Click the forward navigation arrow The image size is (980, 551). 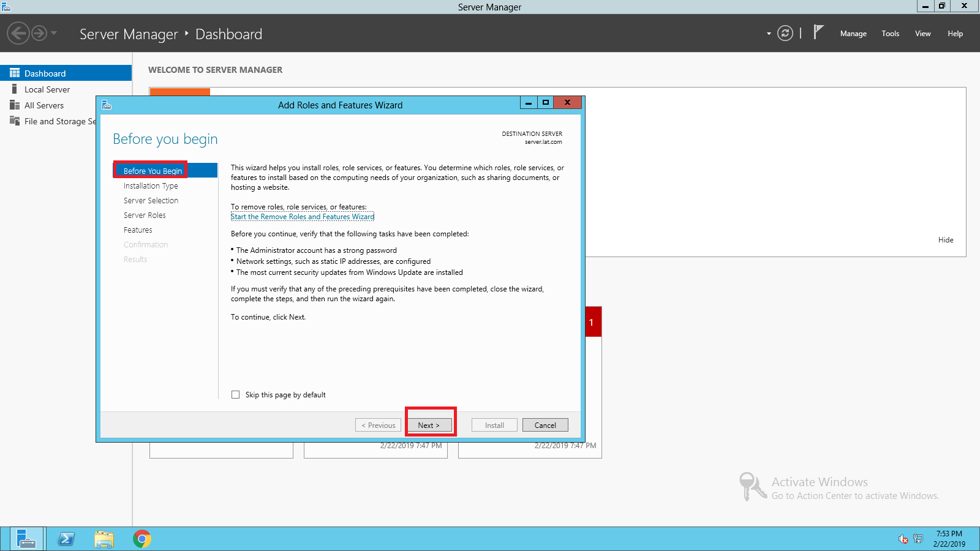[39, 33]
